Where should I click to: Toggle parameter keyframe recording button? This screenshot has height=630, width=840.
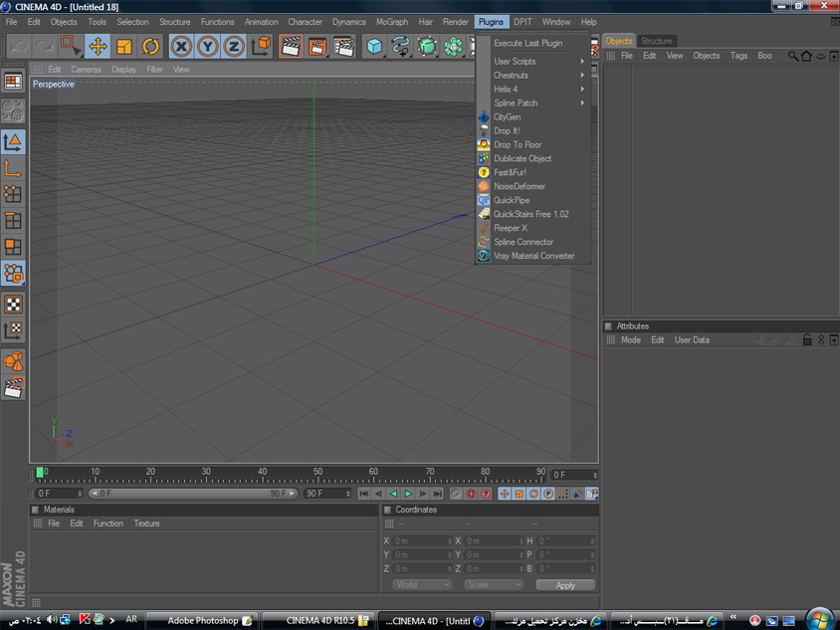[x=548, y=494]
